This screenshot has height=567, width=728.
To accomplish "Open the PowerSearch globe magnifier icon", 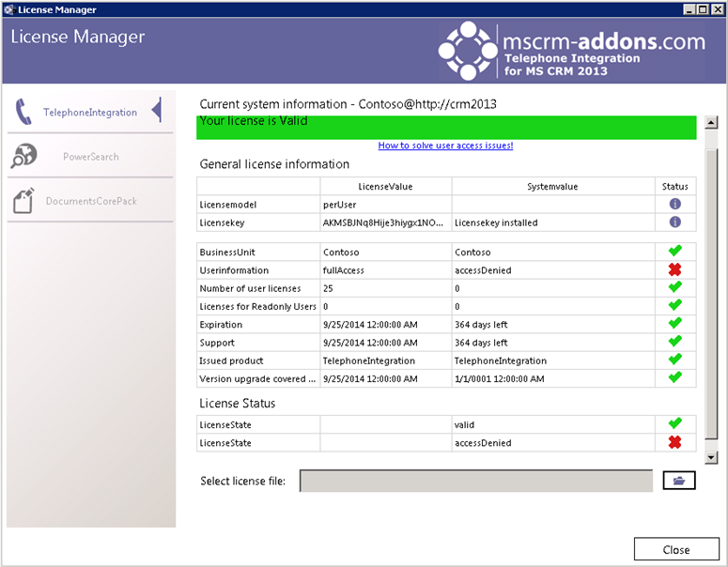I will point(23,156).
